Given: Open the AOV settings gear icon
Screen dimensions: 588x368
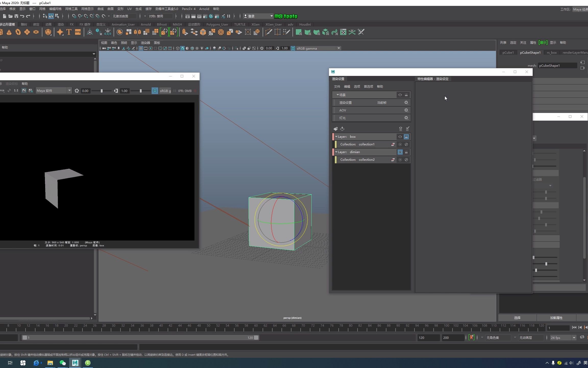Looking at the screenshot, I should pos(406,110).
